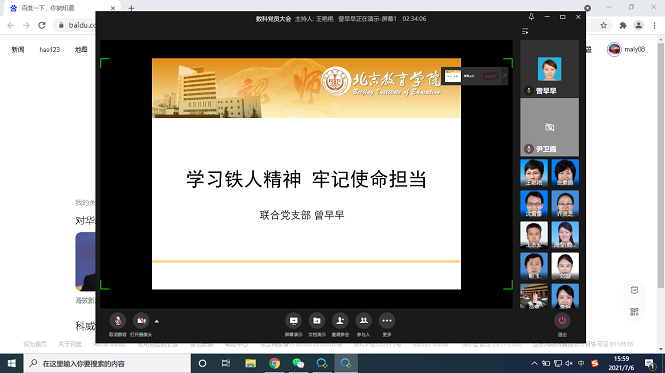Screen dimensions: 665x373
Task: Open the More options ellipsis button
Action: tap(387, 321)
